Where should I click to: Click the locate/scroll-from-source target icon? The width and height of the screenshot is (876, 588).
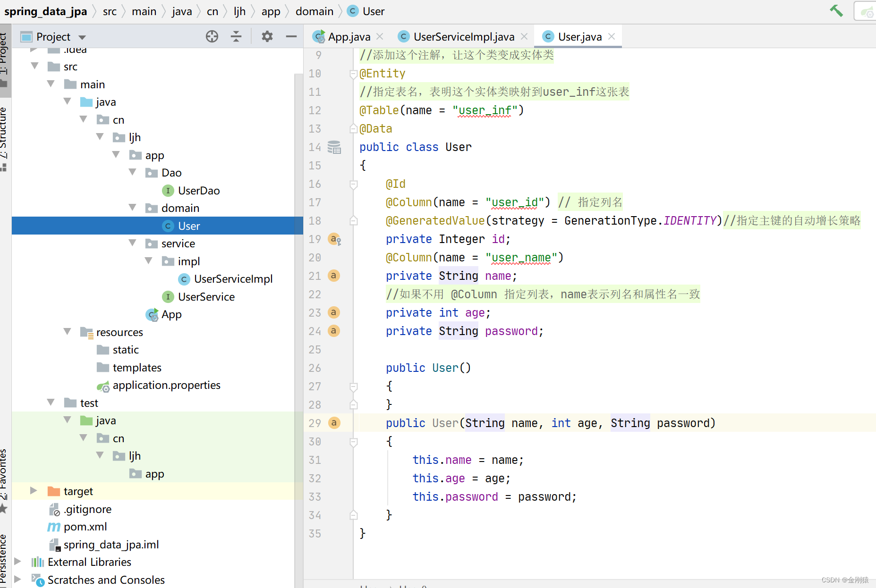[212, 36]
